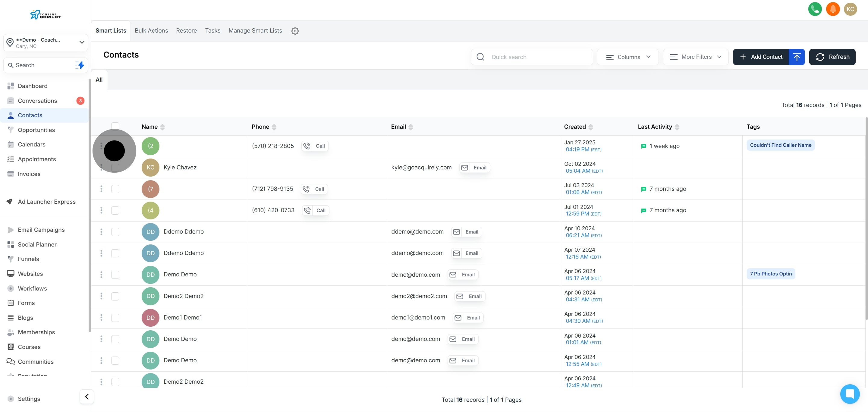Click the green phone dialer icon
The image size is (868, 412).
coord(815,9)
